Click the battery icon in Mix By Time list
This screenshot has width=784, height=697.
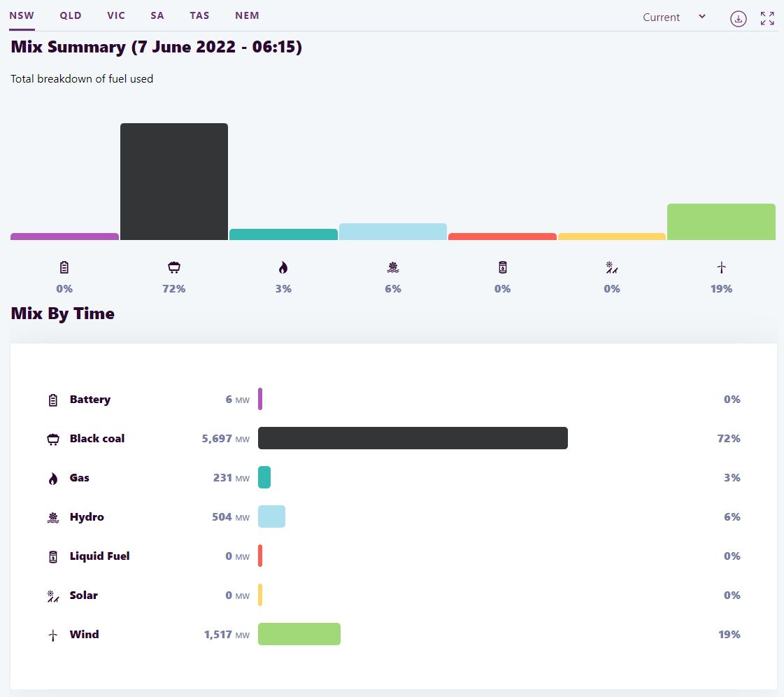(52, 400)
